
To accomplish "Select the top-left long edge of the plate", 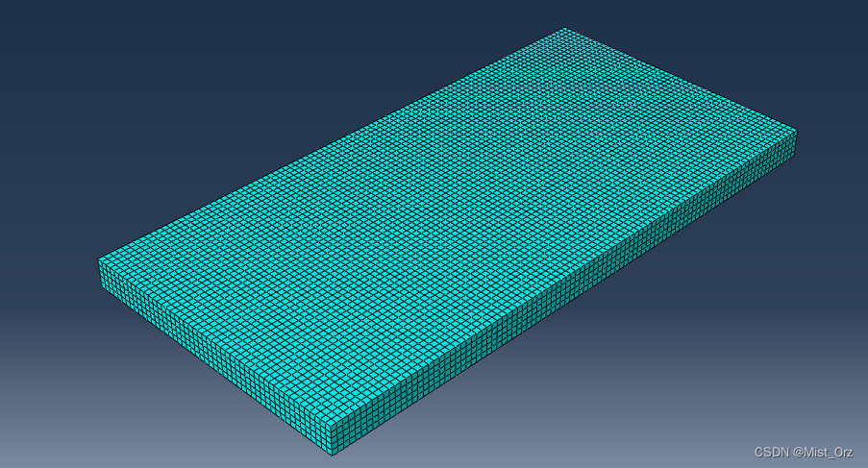I will tap(332, 143).
